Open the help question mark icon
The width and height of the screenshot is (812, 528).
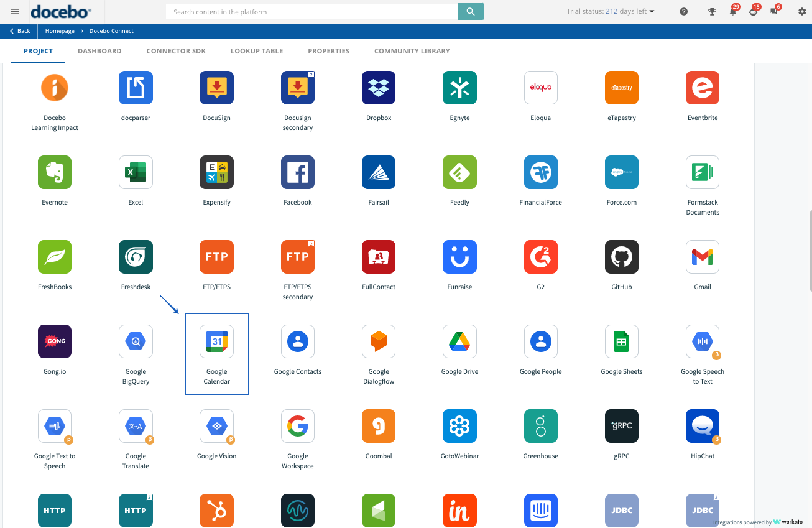[684, 11]
